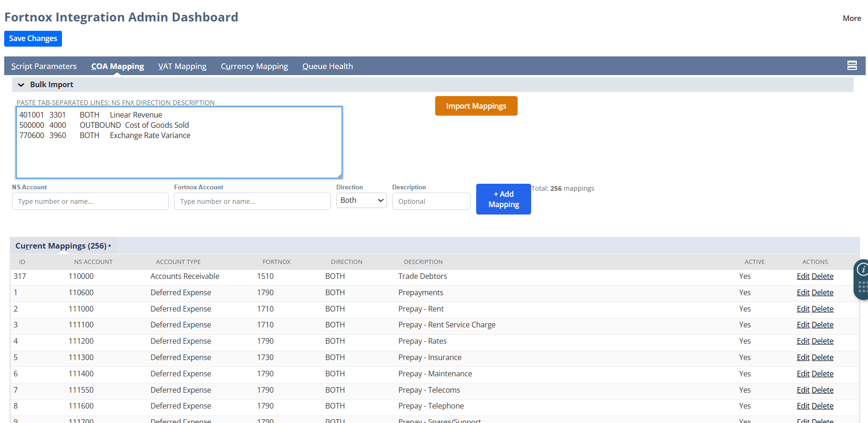Image resolution: width=868 pixels, height=423 pixels.
Task: Click the + Add Mapping button
Action: (504, 199)
